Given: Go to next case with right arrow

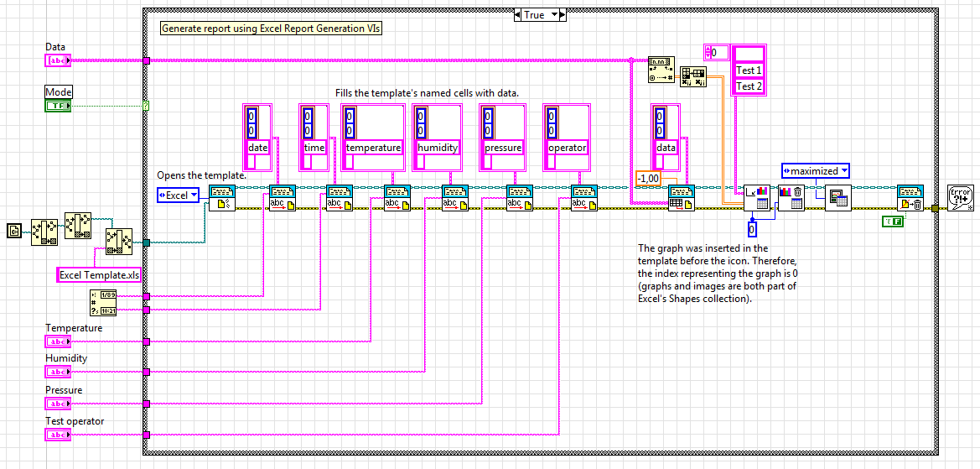Looking at the screenshot, I should click(563, 15).
